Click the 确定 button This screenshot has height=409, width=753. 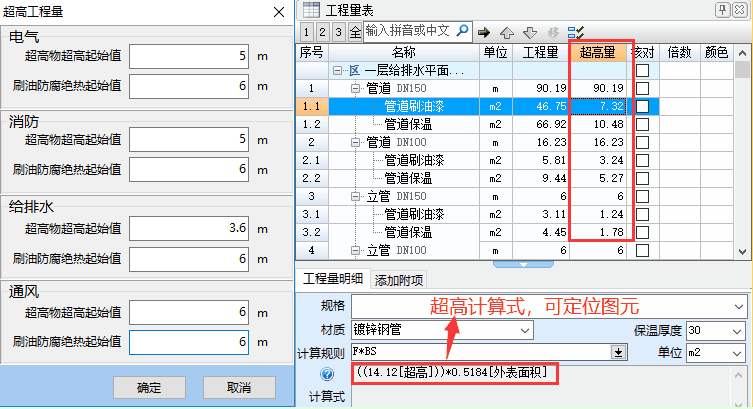(149, 387)
